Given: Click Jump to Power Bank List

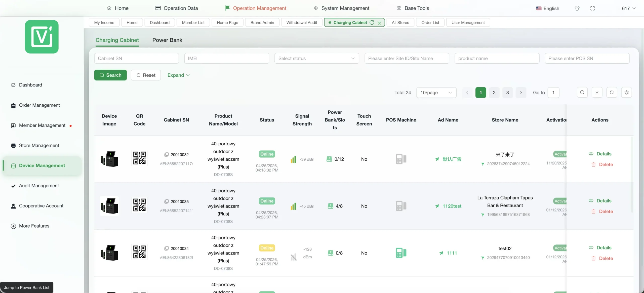Looking at the screenshot, I should (x=27, y=287).
